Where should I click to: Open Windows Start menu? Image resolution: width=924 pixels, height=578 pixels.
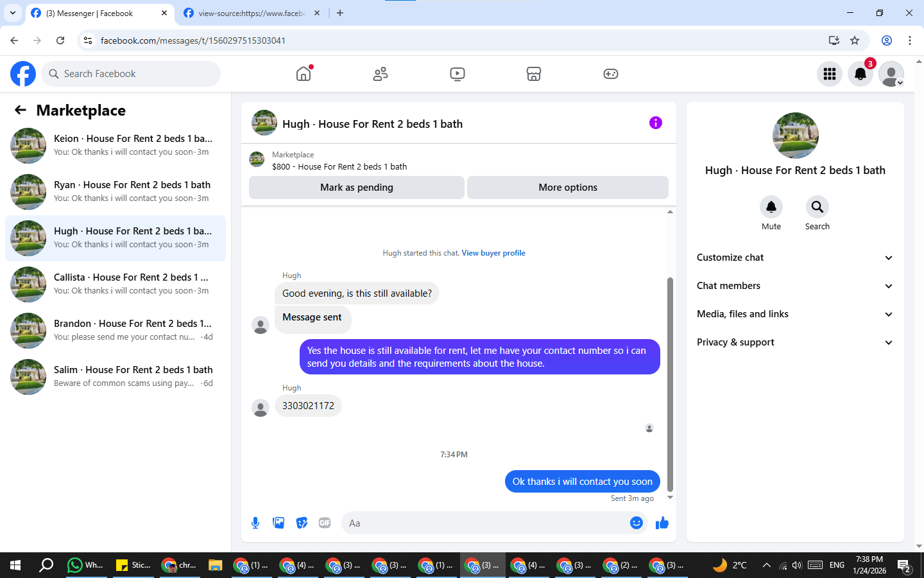click(x=15, y=565)
